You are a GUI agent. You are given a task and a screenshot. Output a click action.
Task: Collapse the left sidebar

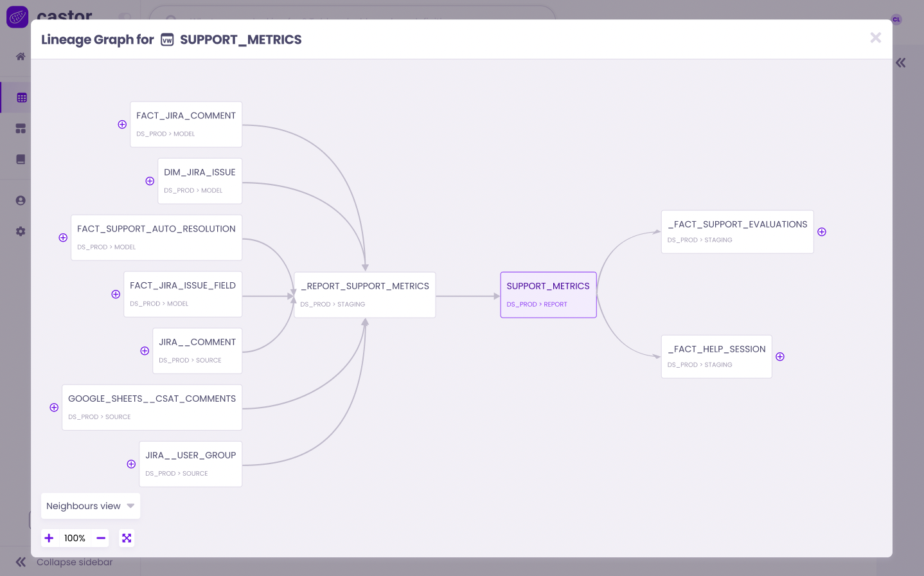coord(20,561)
